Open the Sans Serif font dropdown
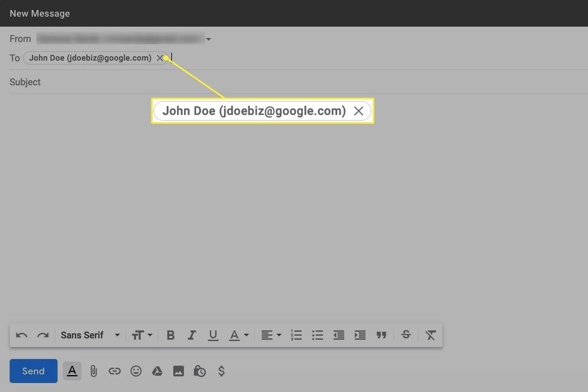The image size is (588, 392). (x=90, y=335)
